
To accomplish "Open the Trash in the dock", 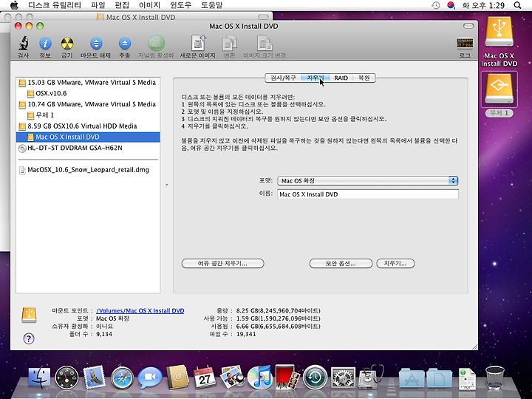I will pos(494,378).
